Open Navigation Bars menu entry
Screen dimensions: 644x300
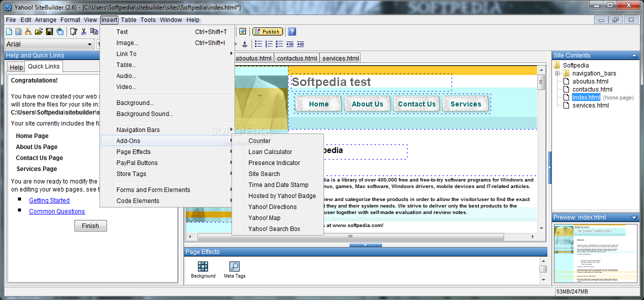coord(167,129)
